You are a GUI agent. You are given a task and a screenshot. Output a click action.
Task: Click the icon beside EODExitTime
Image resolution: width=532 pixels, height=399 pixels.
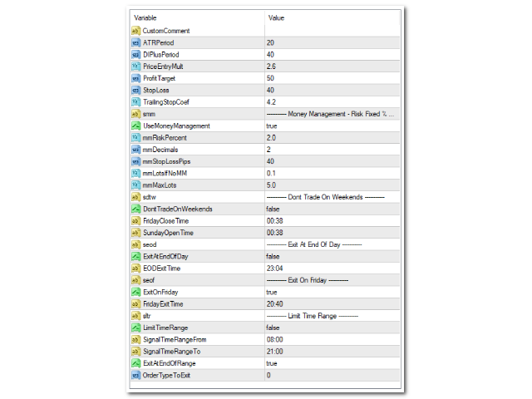point(135,268)
